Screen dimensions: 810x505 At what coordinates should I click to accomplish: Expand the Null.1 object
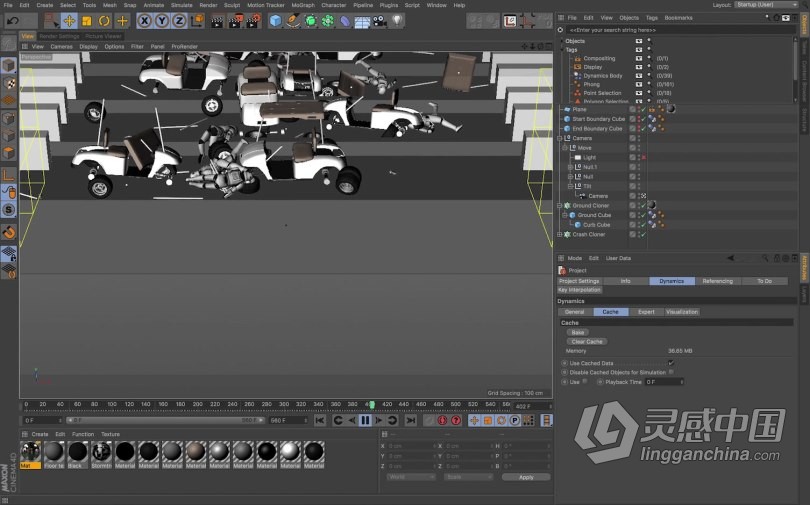[570, 167]
